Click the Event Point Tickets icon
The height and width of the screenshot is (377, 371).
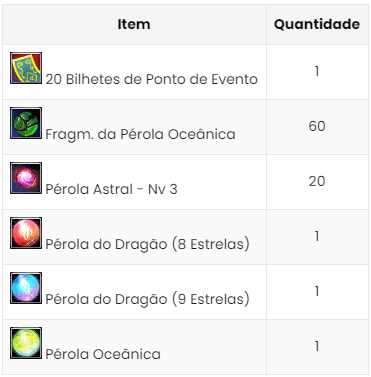click(26, 68)
